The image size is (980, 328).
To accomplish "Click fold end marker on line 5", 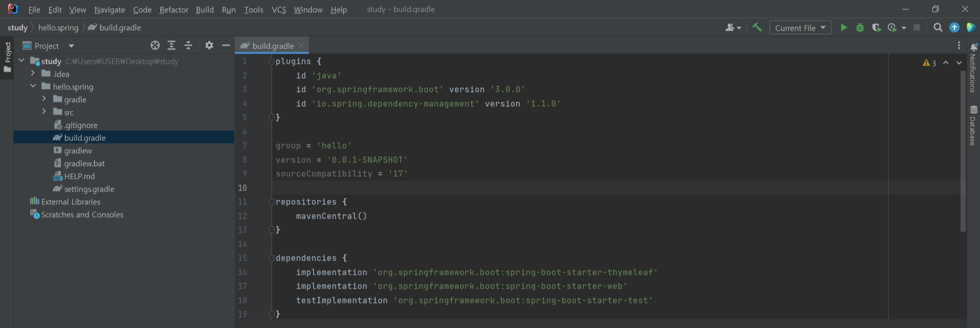I will [272, 118].
